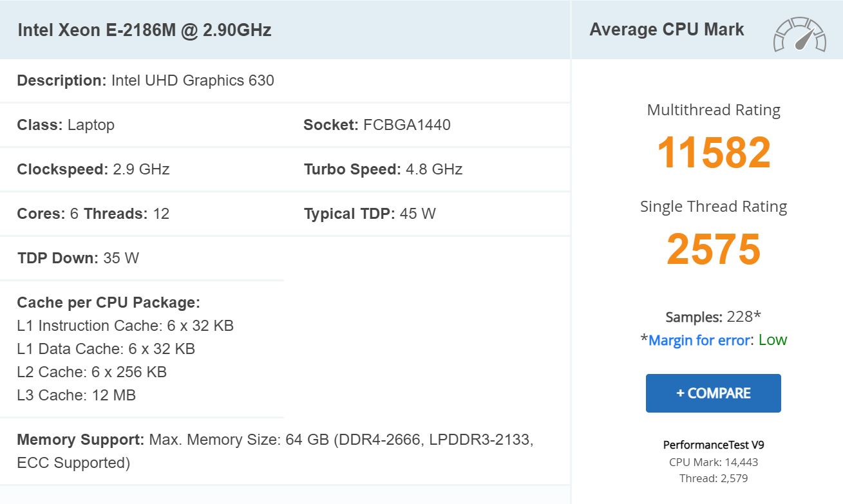Click the Samples 228 count
The width and height of the screenshot is (843, 504).
pyautogui.click(x=713, y=317)
